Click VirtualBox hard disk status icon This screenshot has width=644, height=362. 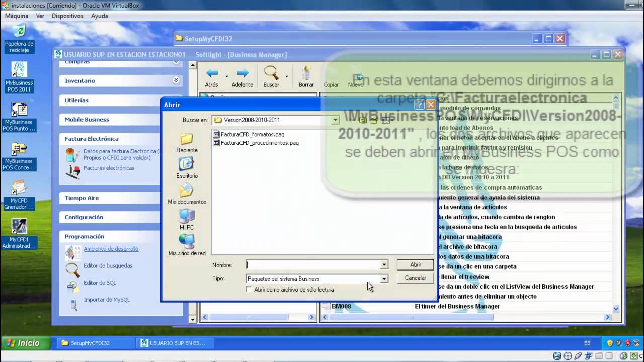pos(557,356)
